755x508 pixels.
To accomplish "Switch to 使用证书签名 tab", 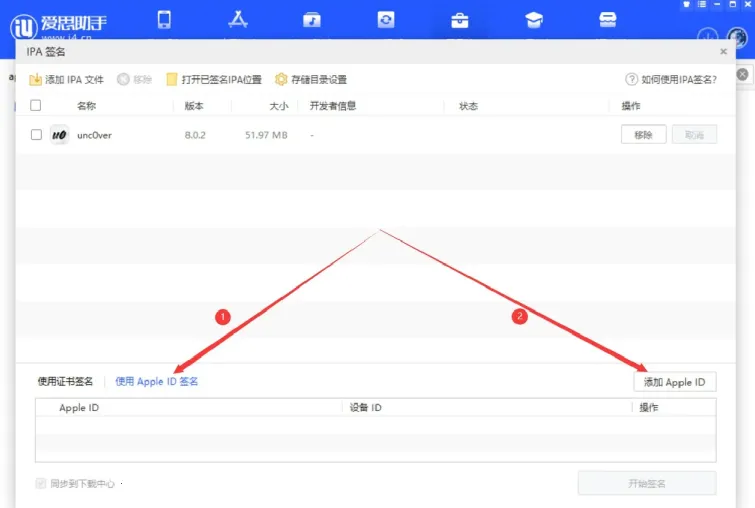I will click(65, 381).
